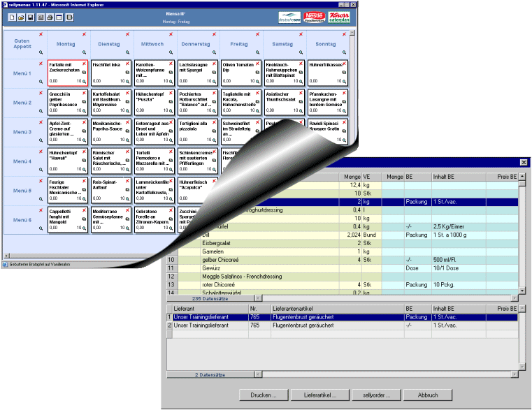Delete the Menü 3 row with red X
The width and height of the screenshot is (532, 410).
41,122
